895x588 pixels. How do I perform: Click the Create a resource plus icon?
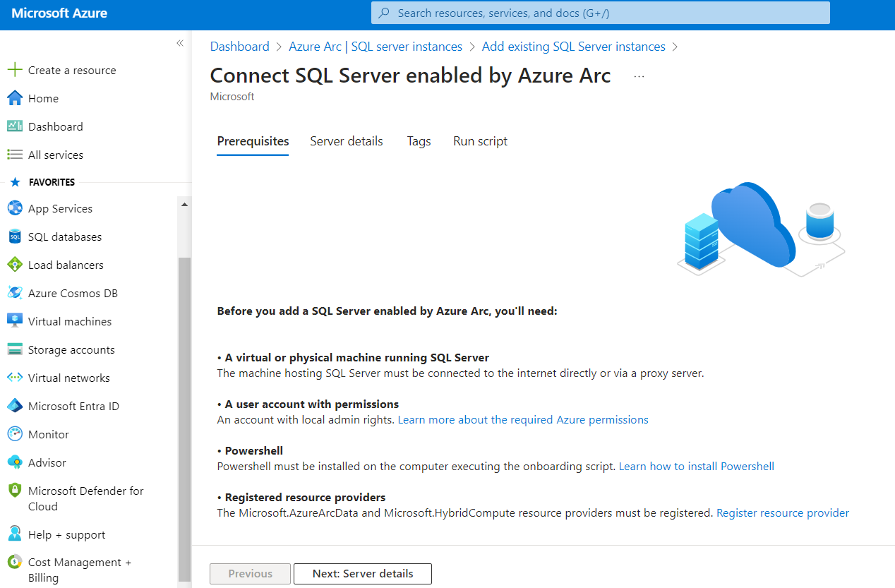point(15,70)
